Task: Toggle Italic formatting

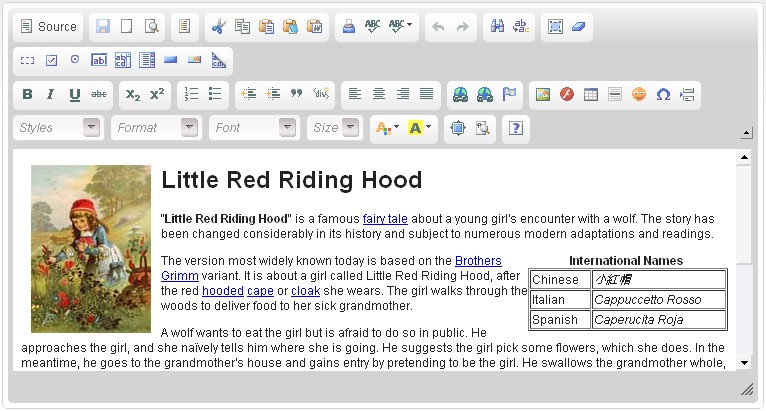Action: tap(50, 94)
